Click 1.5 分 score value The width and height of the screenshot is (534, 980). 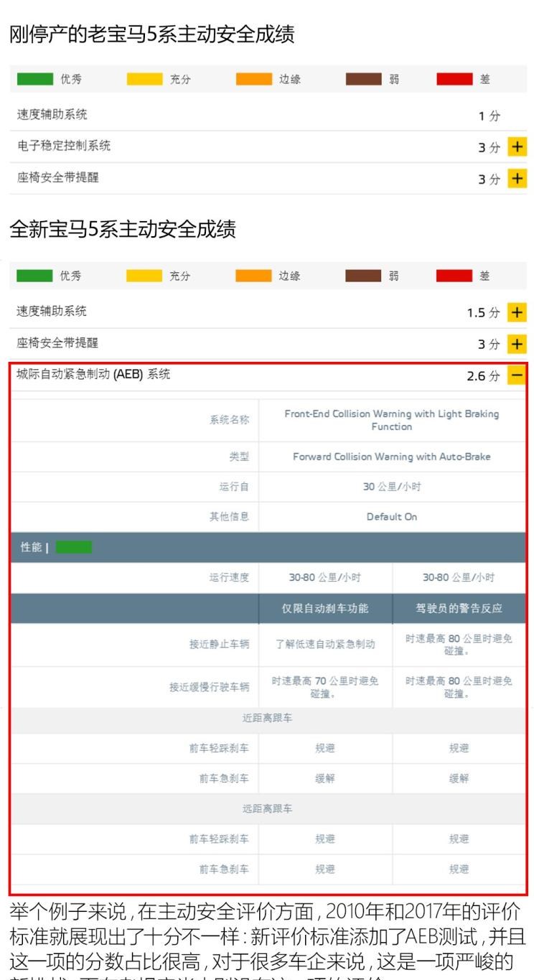pyautogui.click(x=483, y=313)
